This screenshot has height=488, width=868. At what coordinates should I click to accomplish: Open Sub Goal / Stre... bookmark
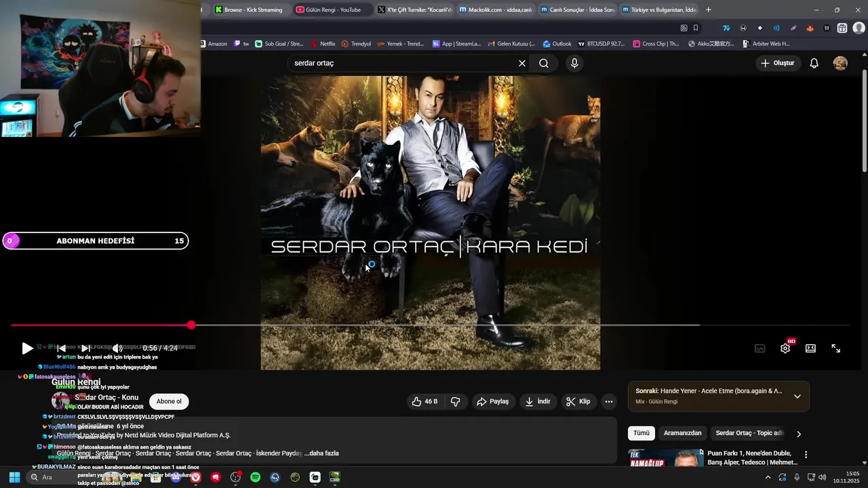278,44
